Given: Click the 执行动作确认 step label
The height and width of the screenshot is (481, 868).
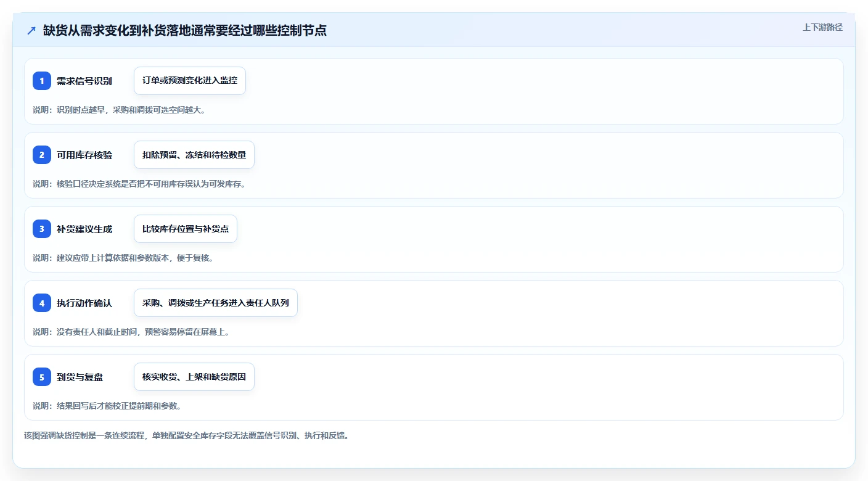Looking at the screenshot, I should [x=84, y=303].
